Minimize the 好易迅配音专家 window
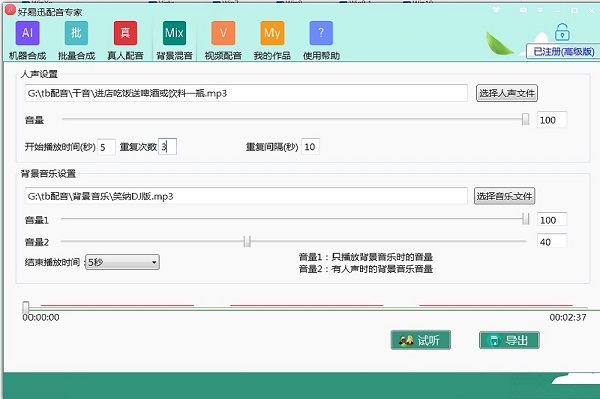Image resolution: width=600 pixels, height=399 pixels. tap(558, 10)
